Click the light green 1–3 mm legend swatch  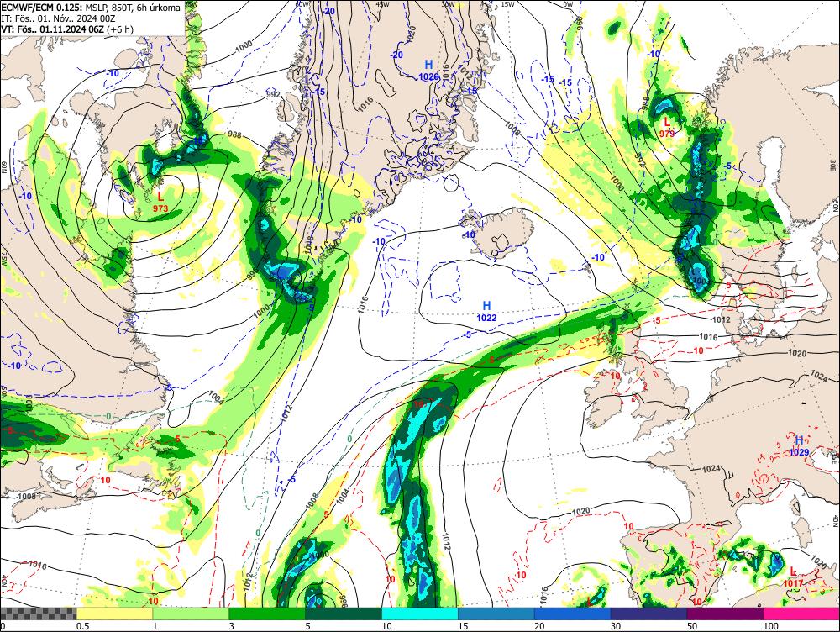coord(190,614)
